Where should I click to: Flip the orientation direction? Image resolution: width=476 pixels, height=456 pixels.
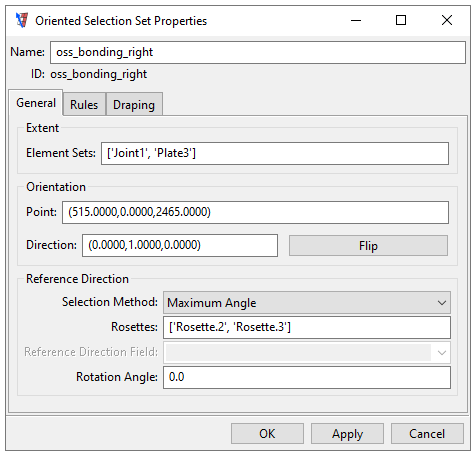click(x=368, y=246)
